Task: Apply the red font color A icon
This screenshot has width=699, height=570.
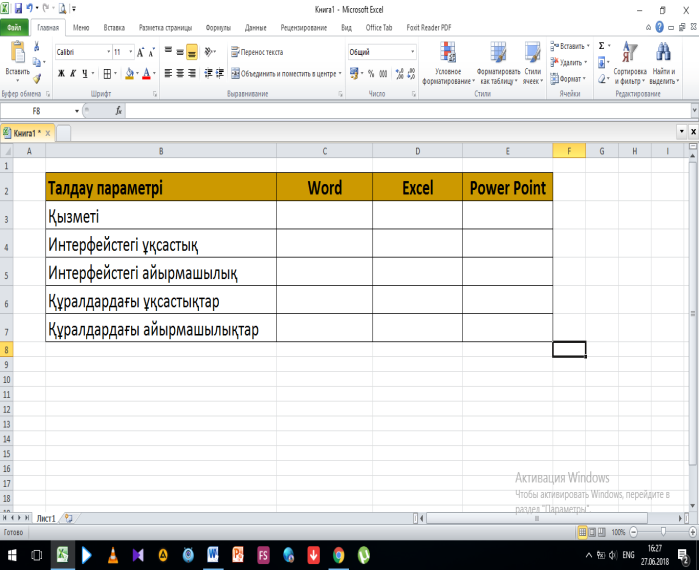Action: tap(146, 74)
